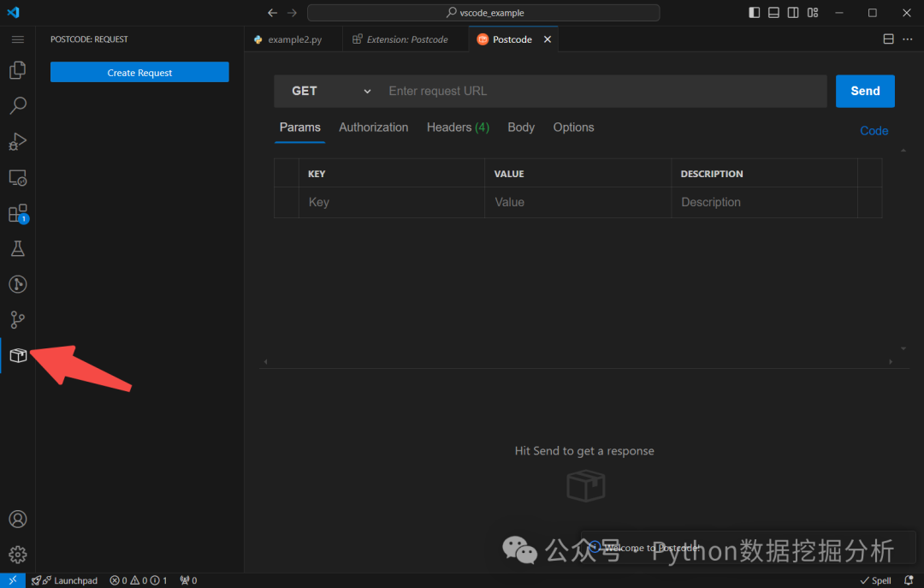Select the Params tab
This screenshot has width=924, height=588.
coord(300,128)
